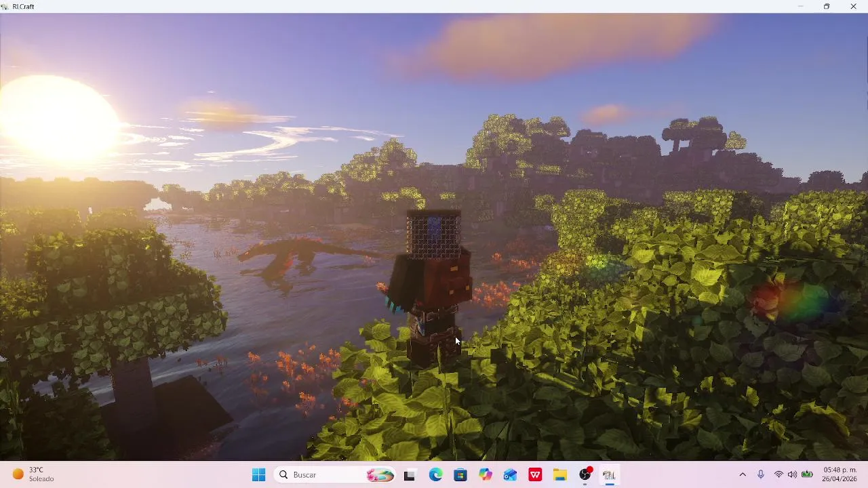Click the player character in game
This screenshot has width=868, height=488.
tap(431, 288)
